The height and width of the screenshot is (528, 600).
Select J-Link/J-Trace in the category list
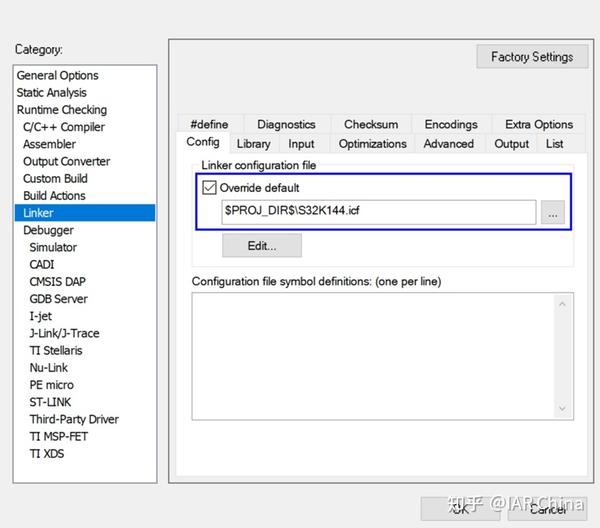tap(64, 333)
